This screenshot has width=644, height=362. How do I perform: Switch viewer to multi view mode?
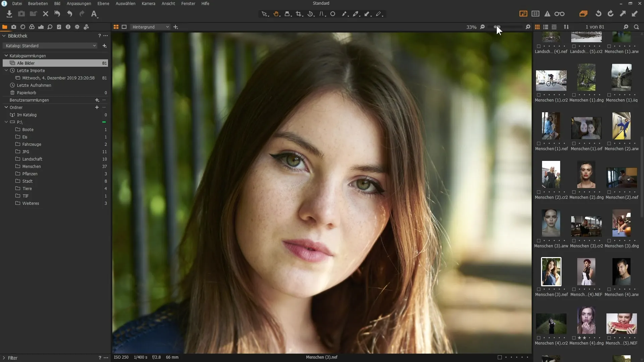pyautogui.click(x=116, y=27)
